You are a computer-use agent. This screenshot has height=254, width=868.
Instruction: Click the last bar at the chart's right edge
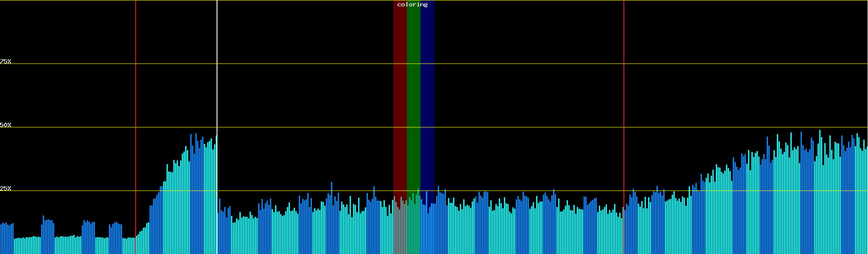[867, 199]
